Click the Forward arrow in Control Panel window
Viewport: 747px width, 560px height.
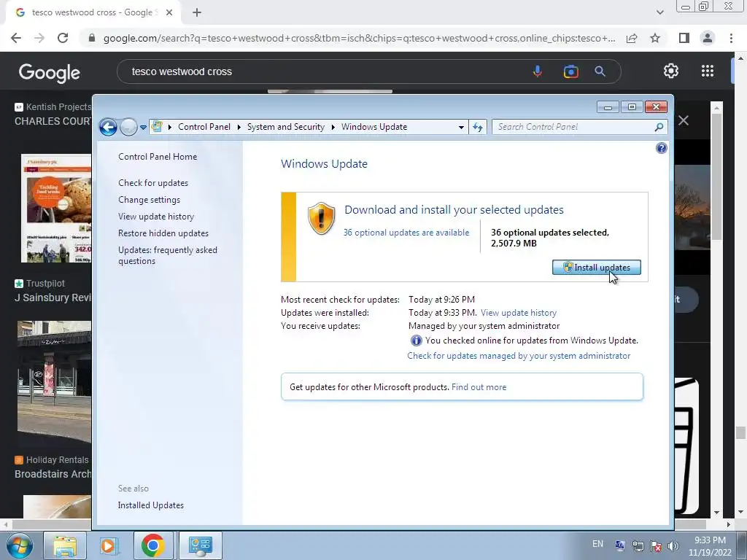click(x=128, y=127)
